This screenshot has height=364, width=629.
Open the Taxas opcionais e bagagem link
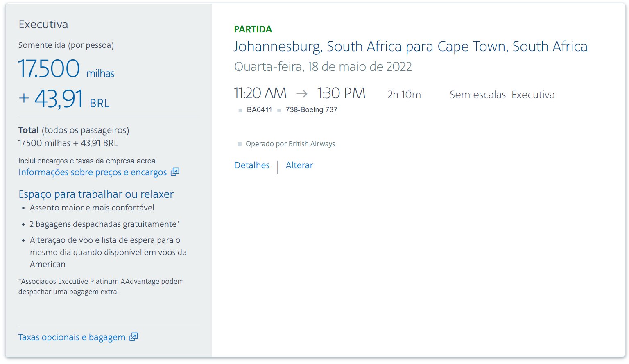click(x=72, y=337)
